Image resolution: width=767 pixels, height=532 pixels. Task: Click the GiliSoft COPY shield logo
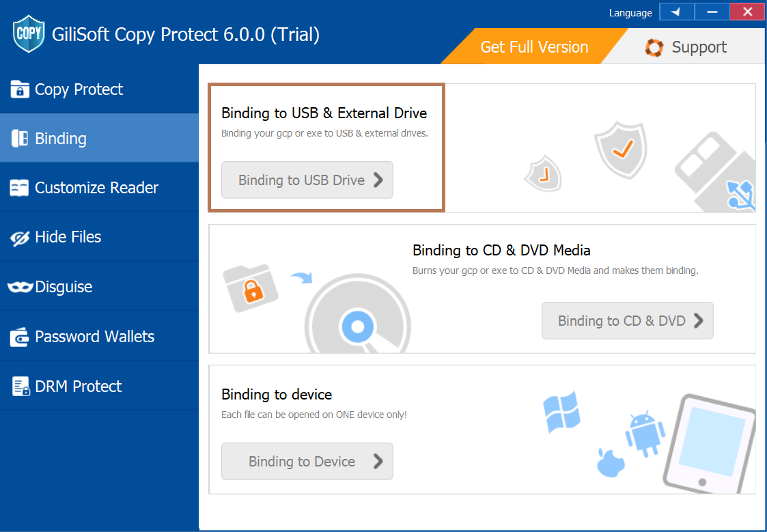[29, 33]
